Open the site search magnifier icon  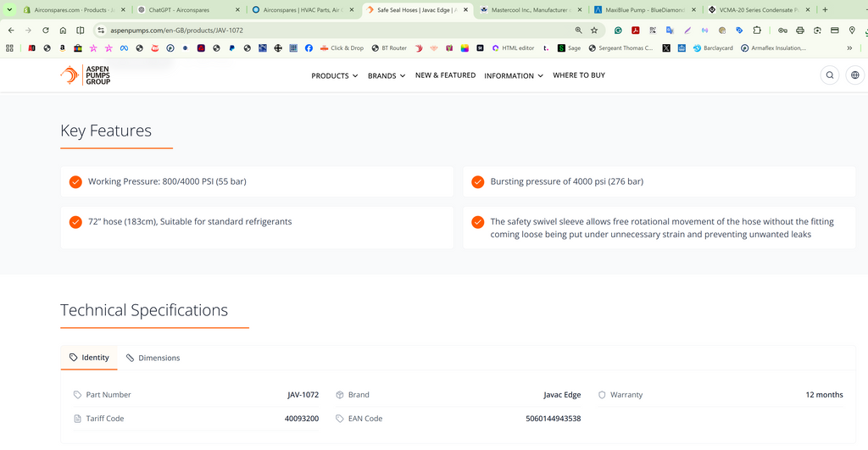point(830,75)
